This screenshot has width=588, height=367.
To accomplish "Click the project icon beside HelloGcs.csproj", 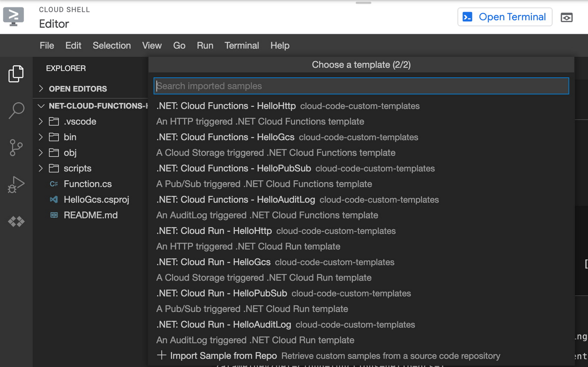I will [54, 199].
